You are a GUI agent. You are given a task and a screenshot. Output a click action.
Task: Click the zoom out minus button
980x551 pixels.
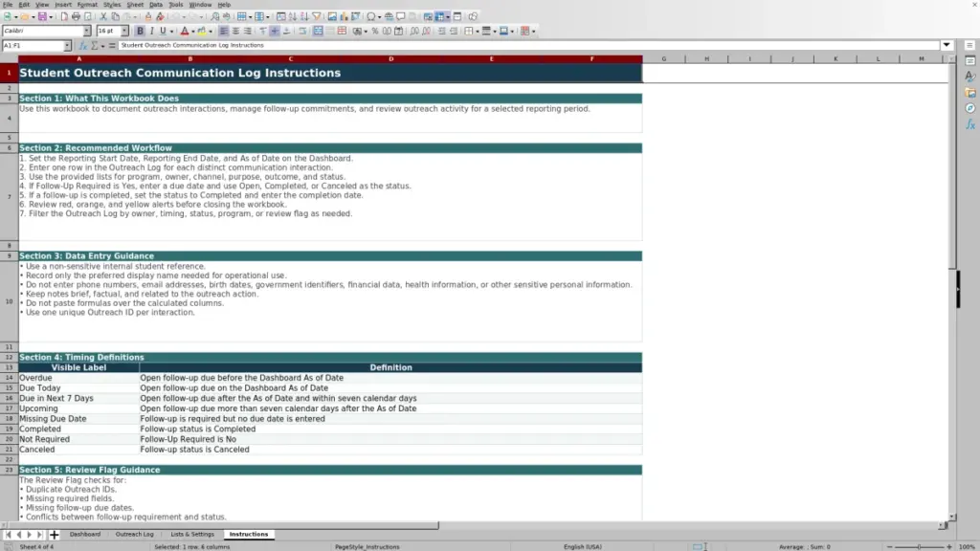[889, 546]
